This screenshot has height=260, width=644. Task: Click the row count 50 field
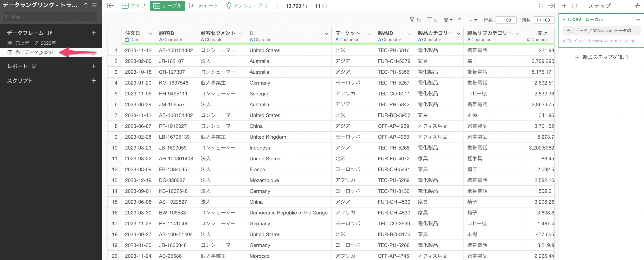[x=506, y=20]
